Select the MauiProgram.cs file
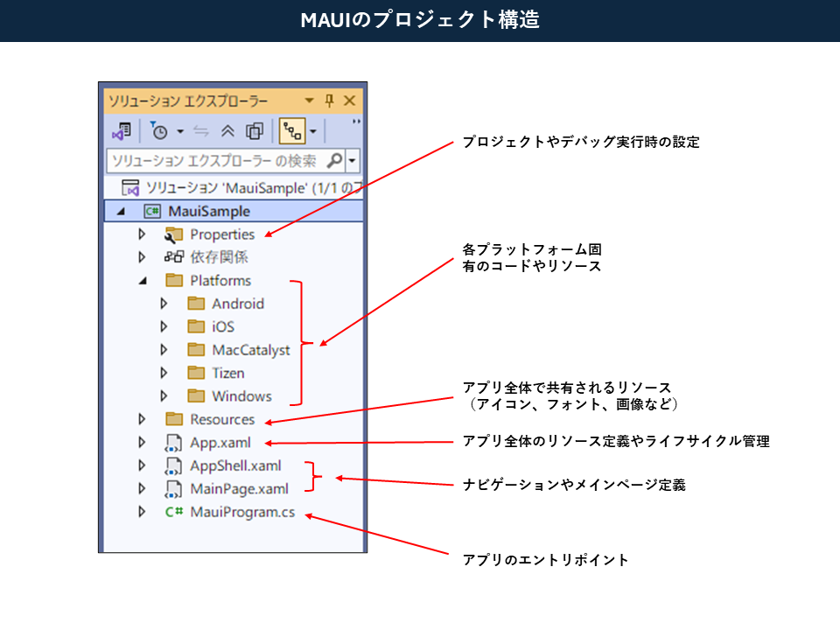This screenshot has width=840, height=630. (x=242, y=512)
